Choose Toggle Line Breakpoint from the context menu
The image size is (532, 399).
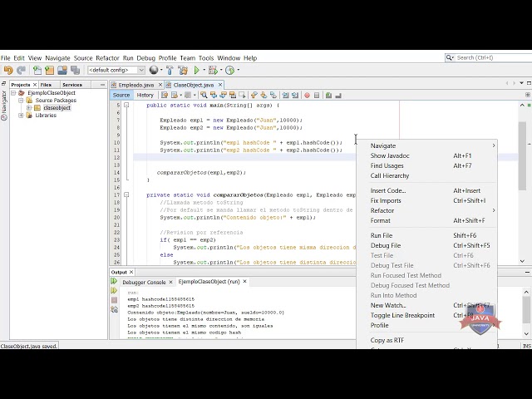tap(426, 315)
